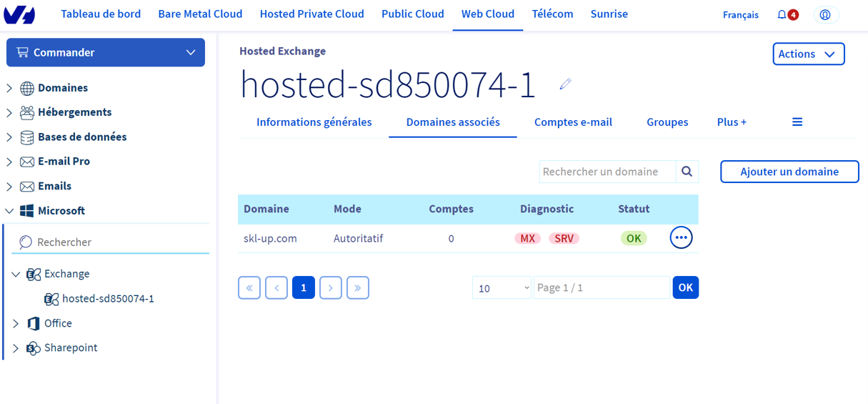The width and height of the screenshot is (868, 404).
Task: Open the user account profile icon
Action: click(x=825, y=15)
